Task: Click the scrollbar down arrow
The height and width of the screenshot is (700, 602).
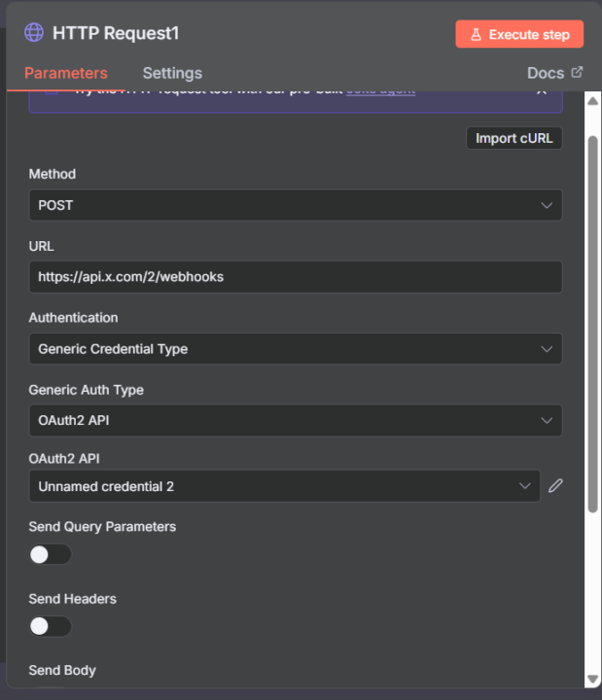Action: [x=592, y=679]
